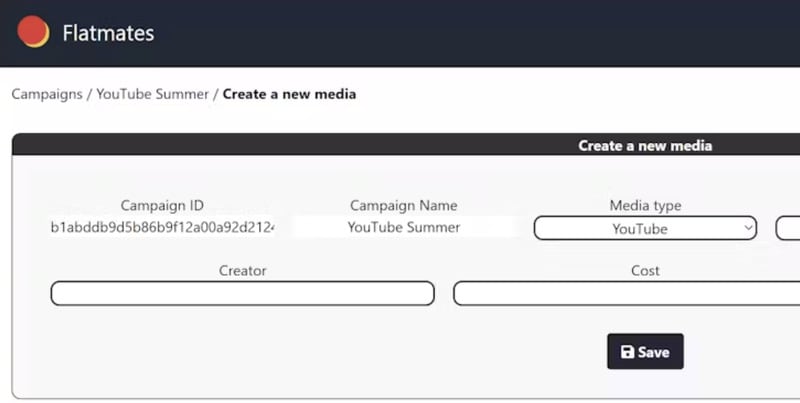Screen dimensions: 800x403
Task: Click the Campaign ID label
Action: [x=162, y=205]
